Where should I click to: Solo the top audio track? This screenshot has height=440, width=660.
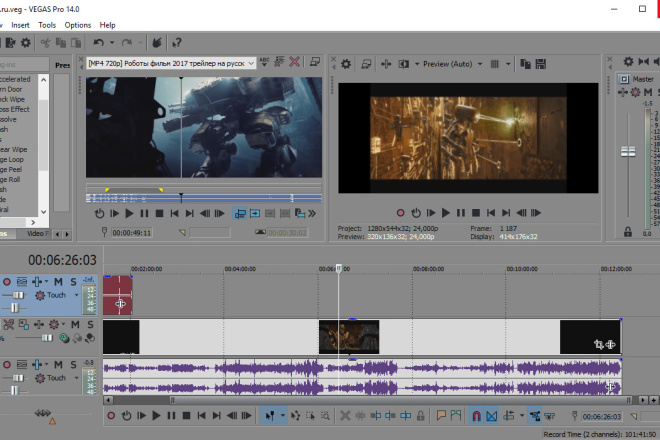pyautogui.click(x=73, y=282)
